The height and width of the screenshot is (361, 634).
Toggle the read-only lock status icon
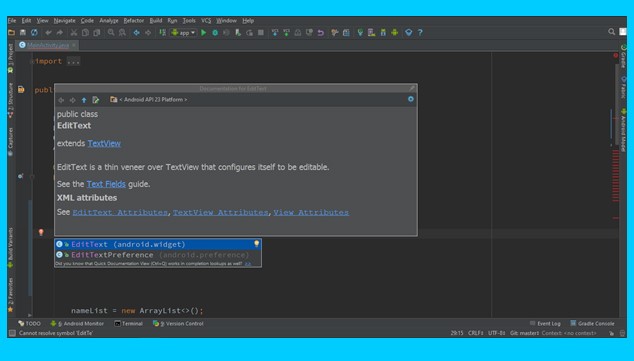tap(611, 333)
